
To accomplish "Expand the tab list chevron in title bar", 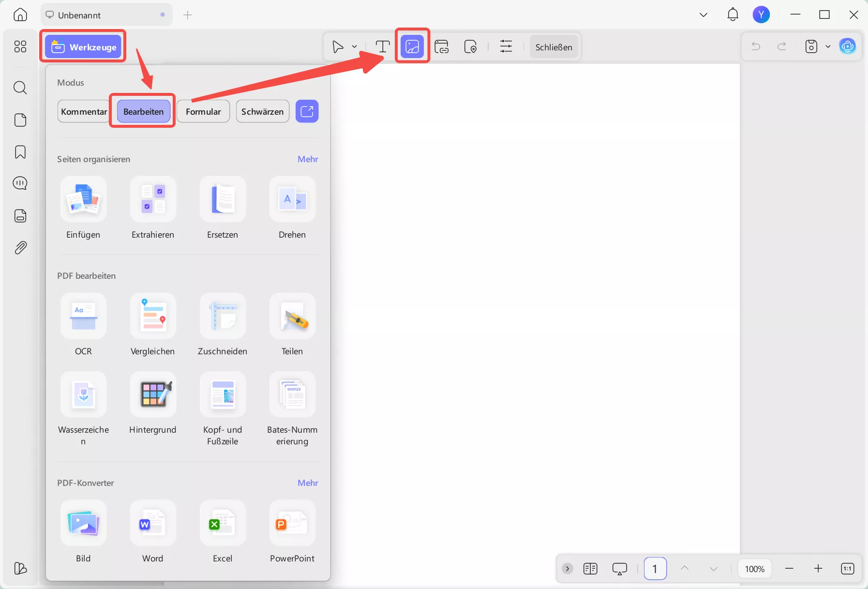I will click(703, 15).
